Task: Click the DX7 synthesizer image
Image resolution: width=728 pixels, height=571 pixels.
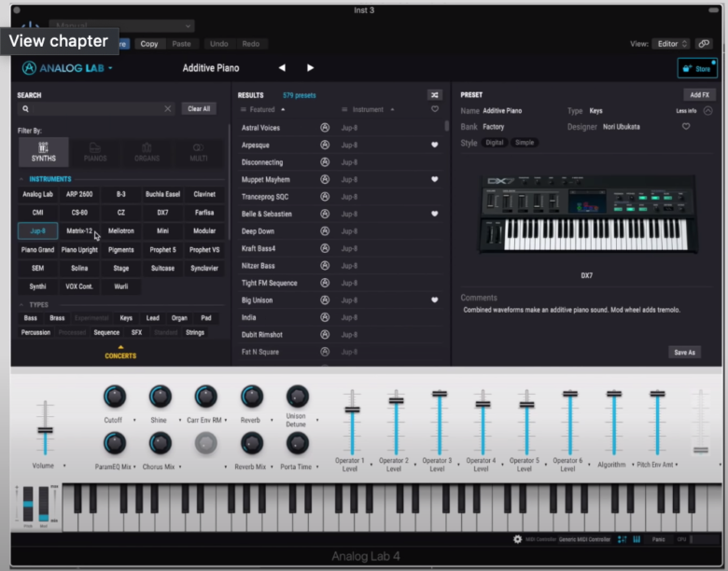Action: click(588, 214)
